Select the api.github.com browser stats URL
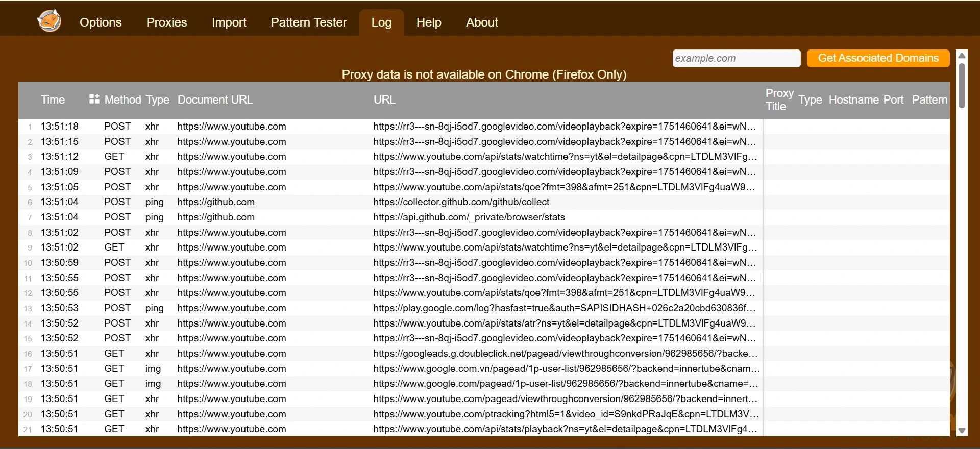 pyautogui.click(x=469, y=217)
